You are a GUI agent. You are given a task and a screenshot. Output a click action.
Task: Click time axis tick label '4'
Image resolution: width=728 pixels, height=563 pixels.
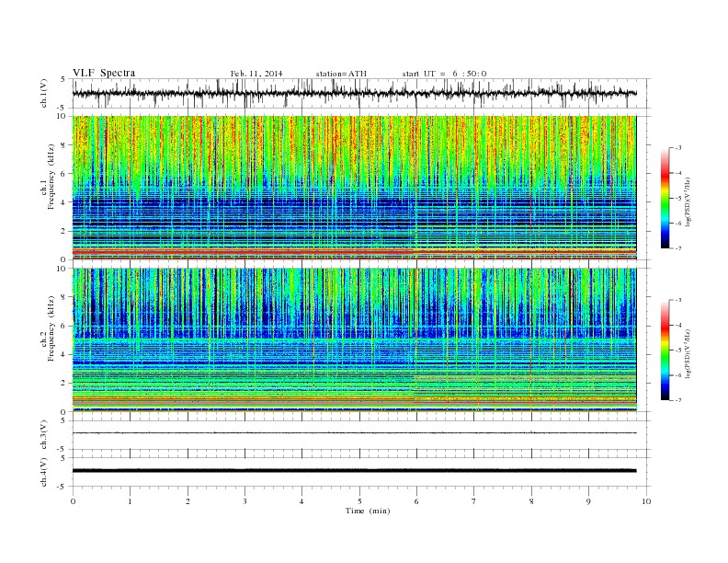click(301, 501)
